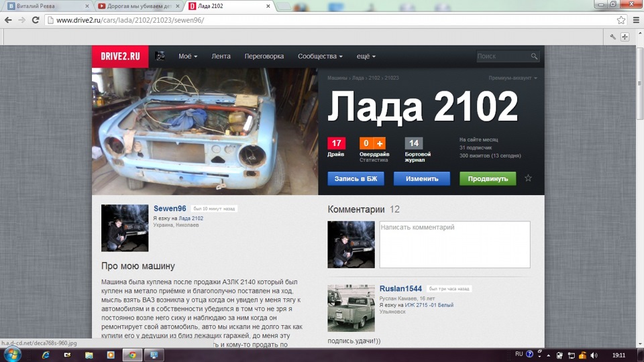Click the Машины breadcrumb
Viewport: 644px width, 362px height.
337,78
